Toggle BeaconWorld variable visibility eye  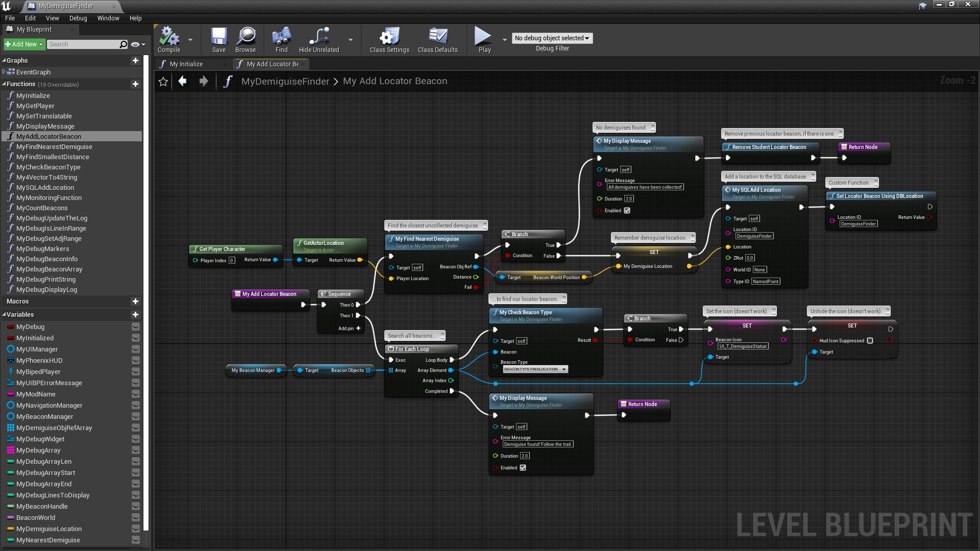click(x=136, y=518)
